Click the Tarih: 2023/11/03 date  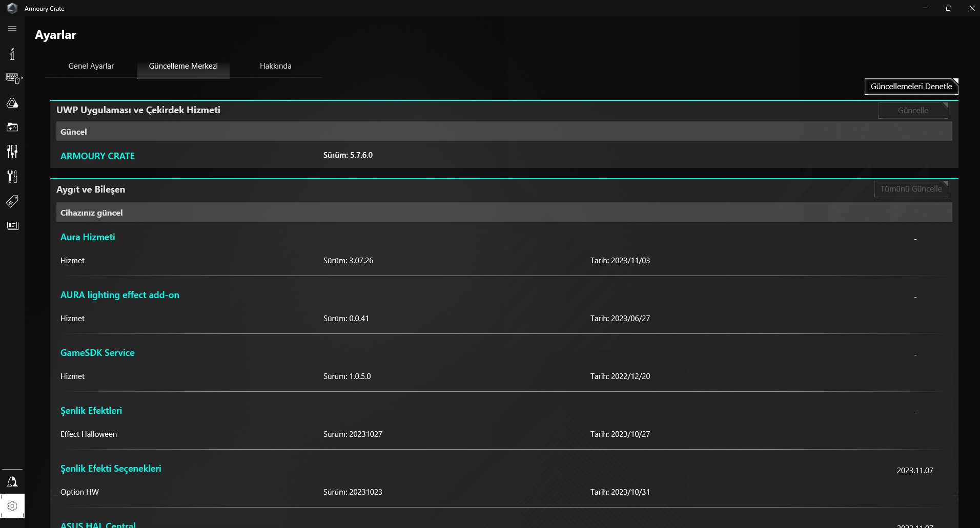pos(620,261)
